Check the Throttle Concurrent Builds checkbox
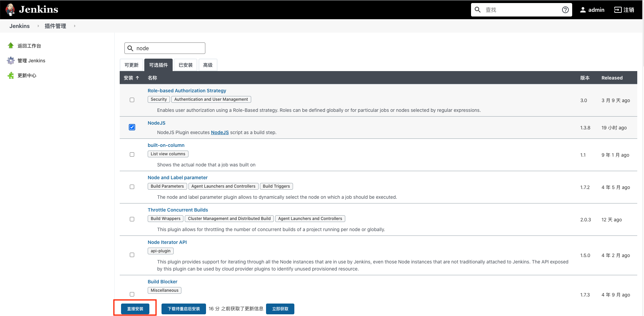The width and height of the screenshot is (644, 316). coord(132,219)
